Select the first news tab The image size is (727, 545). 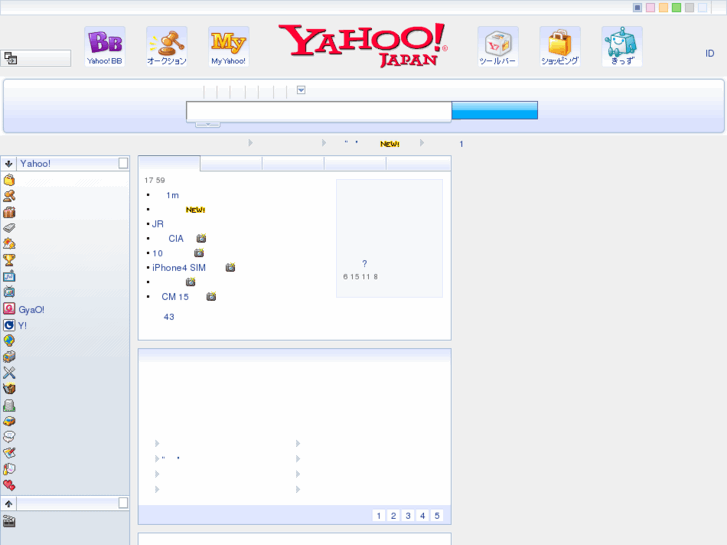[169, 163]
